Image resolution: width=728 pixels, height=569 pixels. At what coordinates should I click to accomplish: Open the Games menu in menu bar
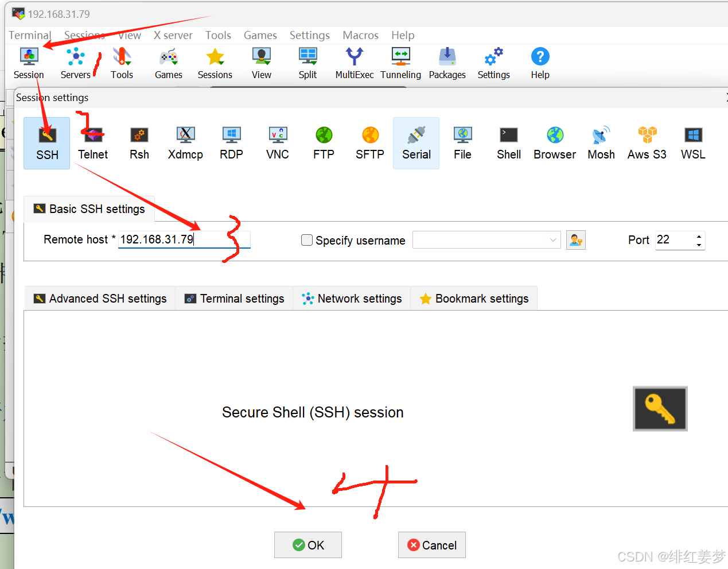pos(260,35)
